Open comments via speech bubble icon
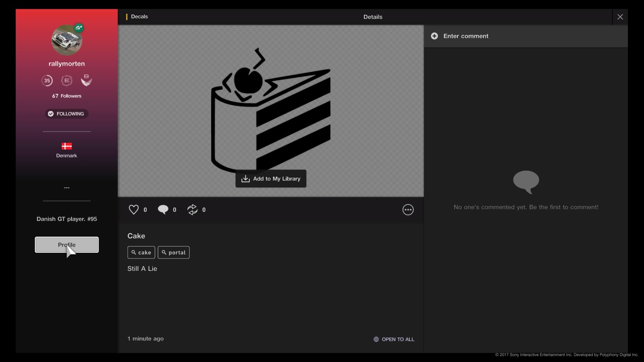 point(163,209)
